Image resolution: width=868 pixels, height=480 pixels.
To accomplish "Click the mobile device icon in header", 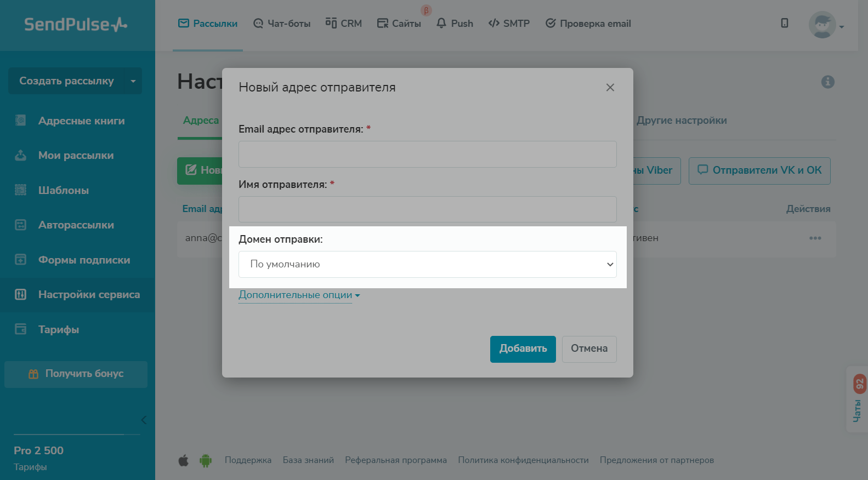I will (785, 23).
